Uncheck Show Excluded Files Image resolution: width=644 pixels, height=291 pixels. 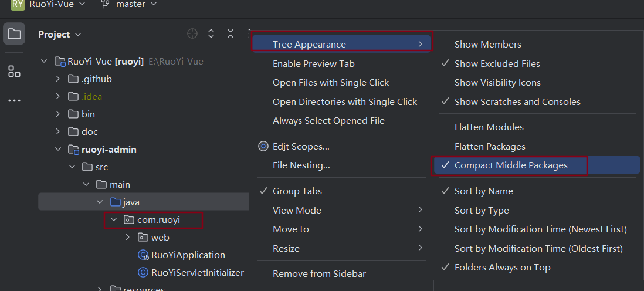tap(497, 63)
